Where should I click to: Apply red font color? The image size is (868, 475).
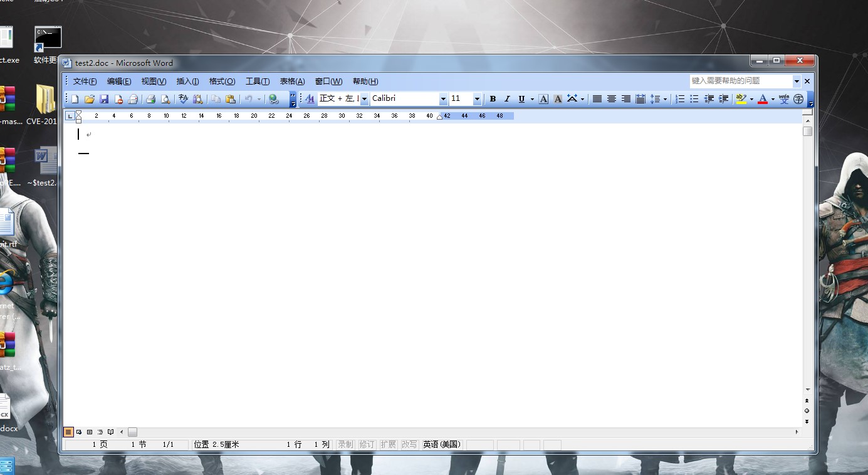(763, 99)
